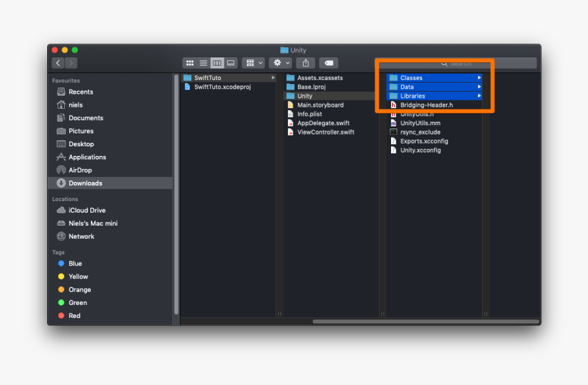Select the SwiftTuto folder

click(x=228, y=78)
